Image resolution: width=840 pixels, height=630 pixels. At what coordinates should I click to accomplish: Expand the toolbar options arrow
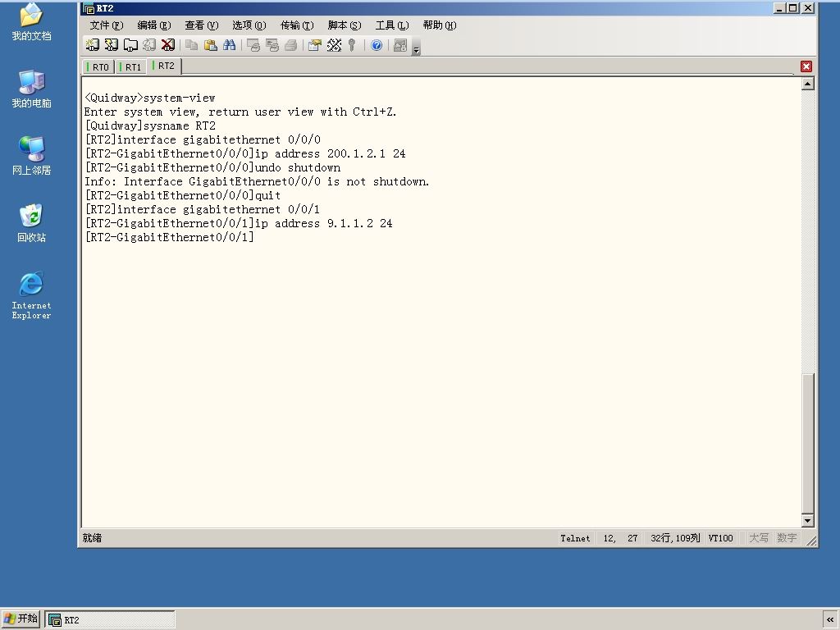pos(416,48)
